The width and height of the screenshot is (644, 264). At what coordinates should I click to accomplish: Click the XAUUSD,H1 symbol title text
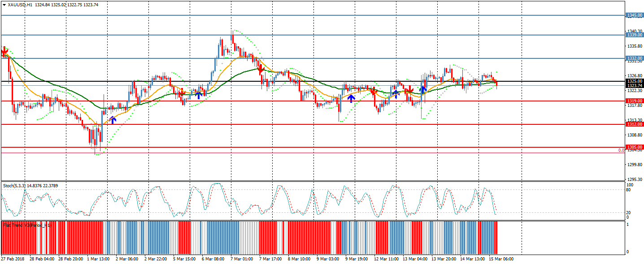pyautogui.click(x=20, y=4)
